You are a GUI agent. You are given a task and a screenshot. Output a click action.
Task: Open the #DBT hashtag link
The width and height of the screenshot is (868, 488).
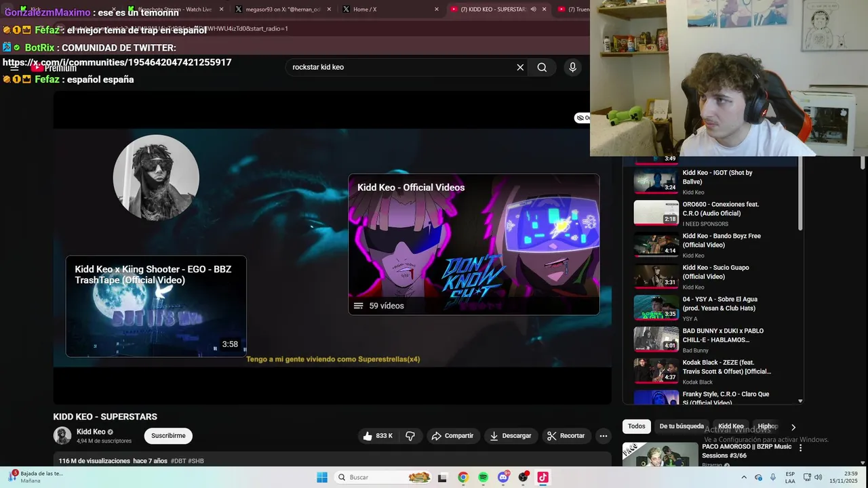coord(178,461)
